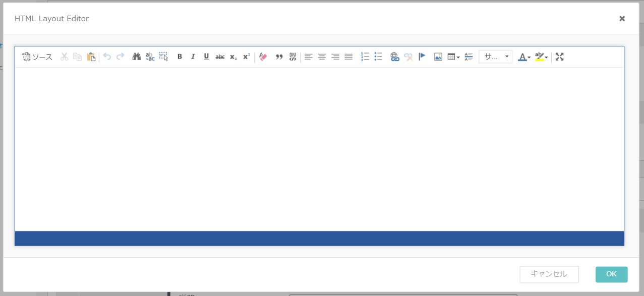The height and width of the screenshot is (296, 644).
Task: Align text left
Action: [x=309, y=57]
